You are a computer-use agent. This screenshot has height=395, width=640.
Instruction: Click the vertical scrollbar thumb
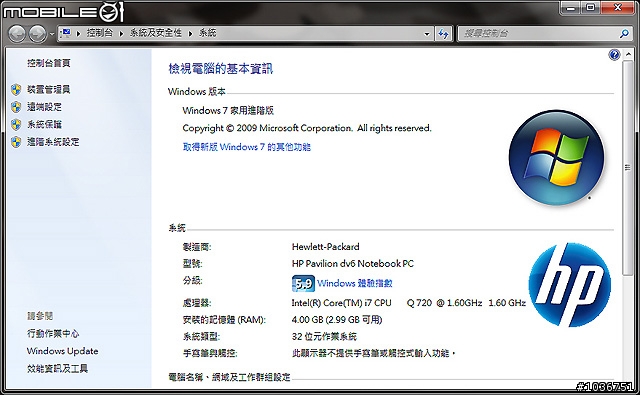tap(627, 167)
